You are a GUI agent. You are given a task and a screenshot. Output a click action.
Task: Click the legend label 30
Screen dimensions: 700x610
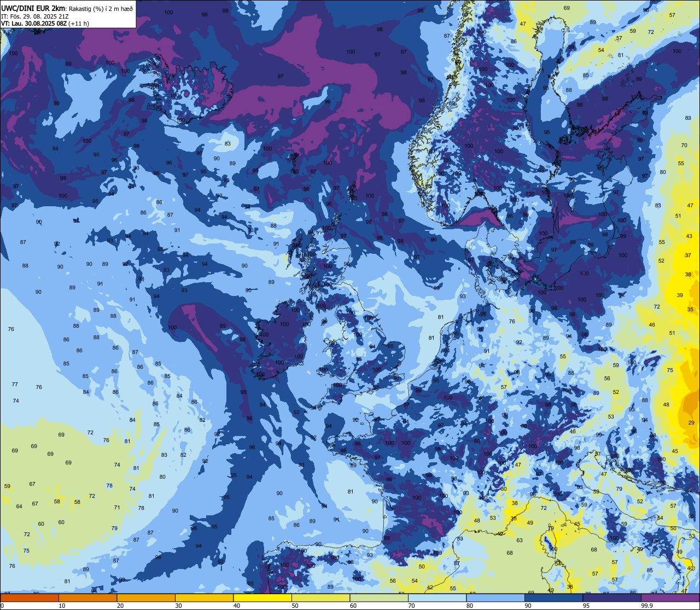pyautogui.click(x=178, y=606)
